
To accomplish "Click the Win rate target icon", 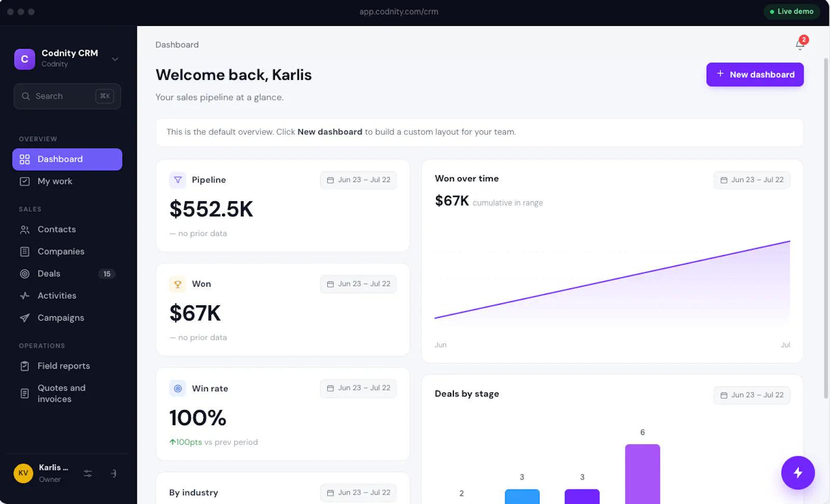I will [178, 388].
